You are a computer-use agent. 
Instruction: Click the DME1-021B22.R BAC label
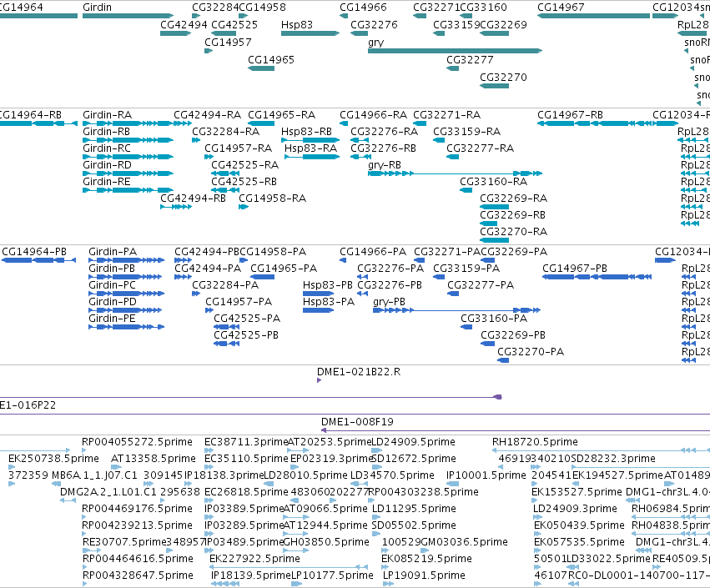pos(359,372)
